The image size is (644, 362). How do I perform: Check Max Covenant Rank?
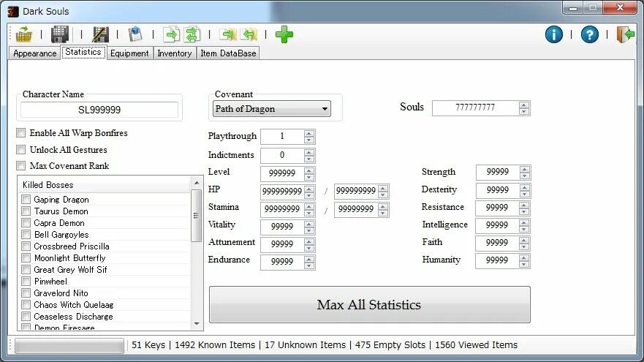[x=21, y=165]
